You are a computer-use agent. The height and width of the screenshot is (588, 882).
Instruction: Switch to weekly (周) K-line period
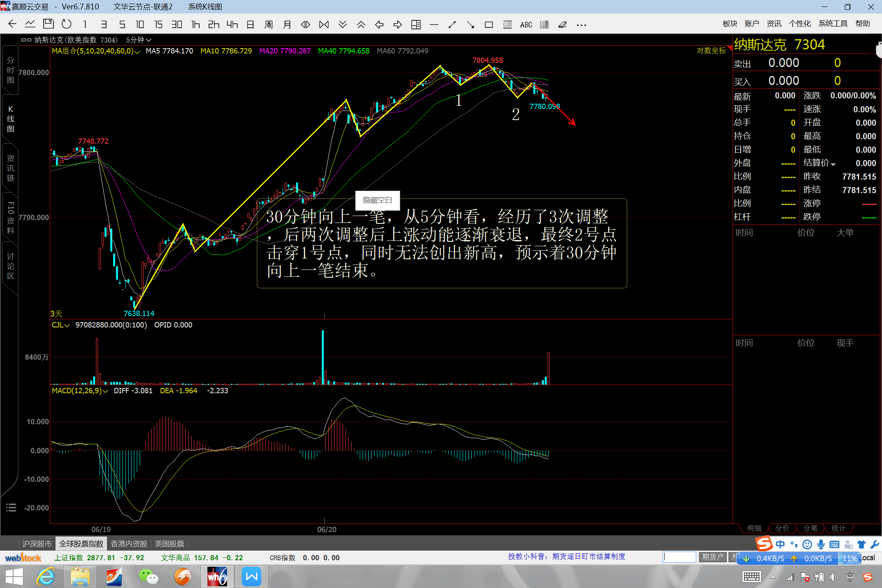point(269,24)
